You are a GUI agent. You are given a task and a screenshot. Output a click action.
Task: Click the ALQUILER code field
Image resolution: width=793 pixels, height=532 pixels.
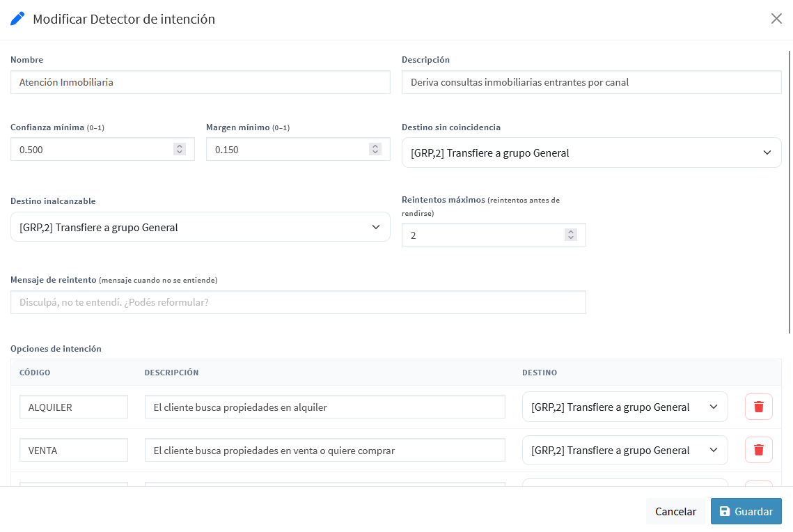coord(74,407)
